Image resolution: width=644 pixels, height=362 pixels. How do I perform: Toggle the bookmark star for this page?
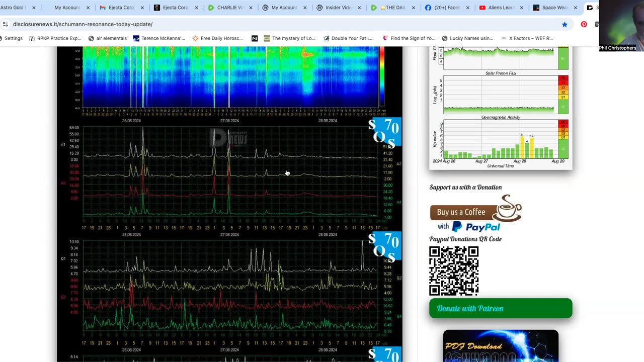565,24
